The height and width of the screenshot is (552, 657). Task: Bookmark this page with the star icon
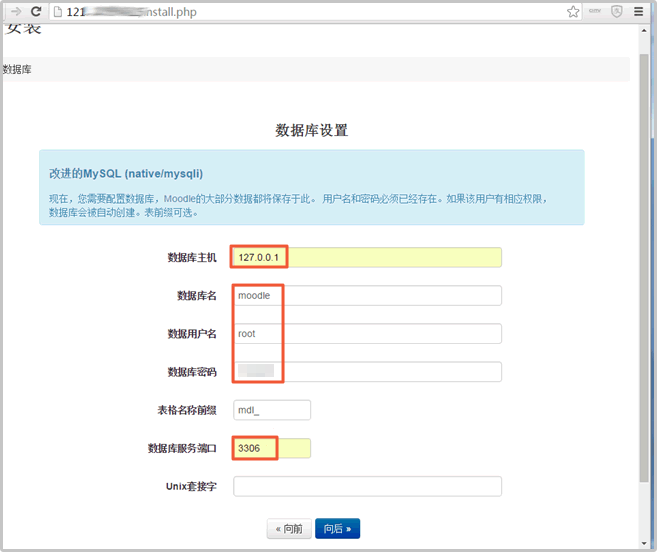[x=573, y=12]
